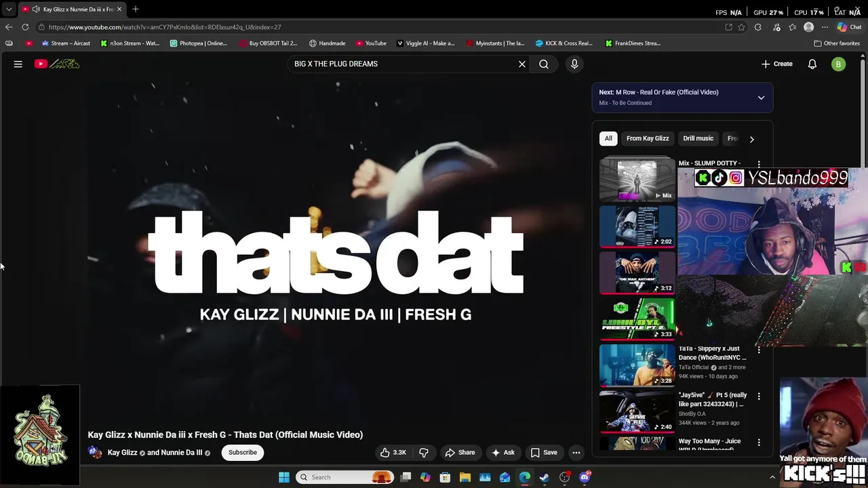This screenshot has width=868, height=488.
Task: Show hidden system tray icons
Action: [772, 477]
